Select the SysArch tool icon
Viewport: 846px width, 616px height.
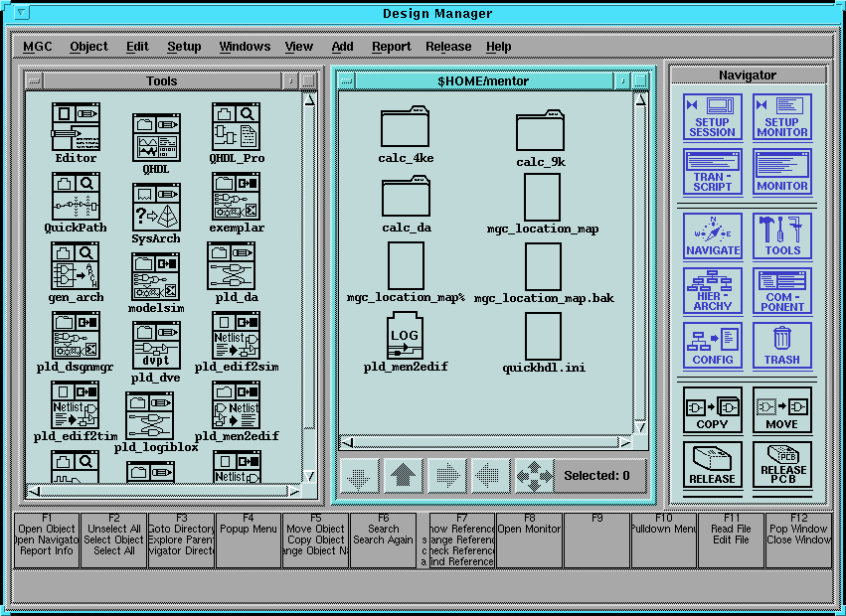pyautogui.click(x=156, y=207)
